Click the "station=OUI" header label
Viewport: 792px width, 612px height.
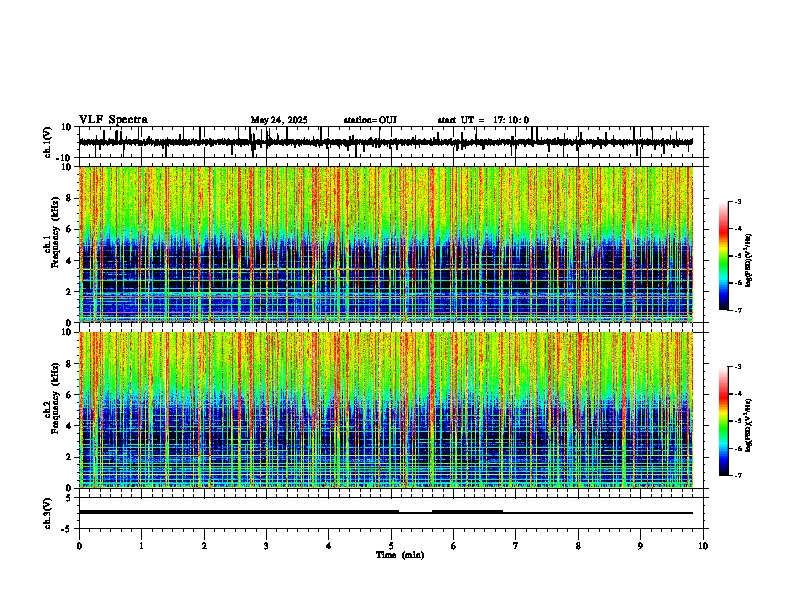(x=370, y=120)
